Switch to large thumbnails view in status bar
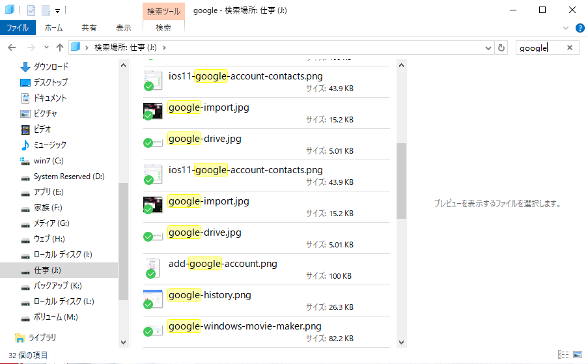 coord(577,355)
